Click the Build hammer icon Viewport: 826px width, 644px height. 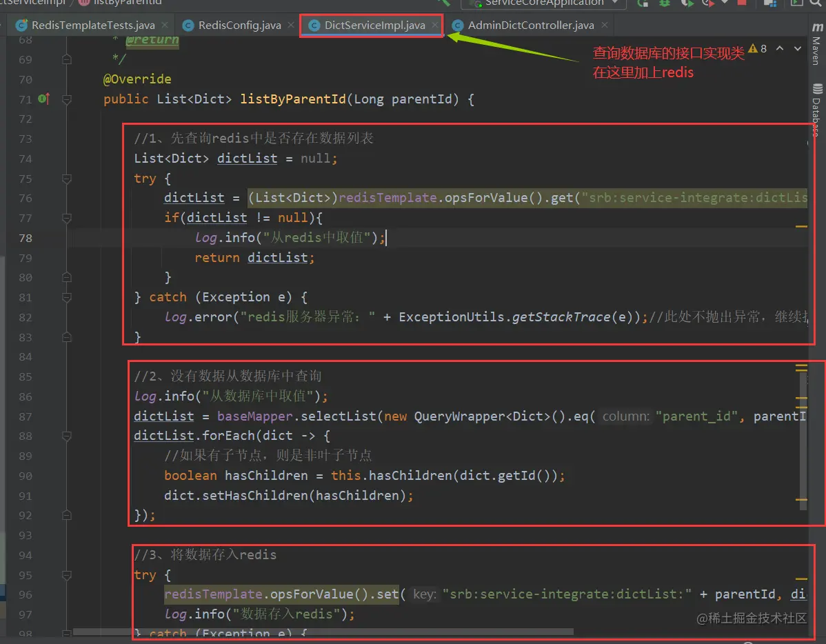(x=443, y=3)
